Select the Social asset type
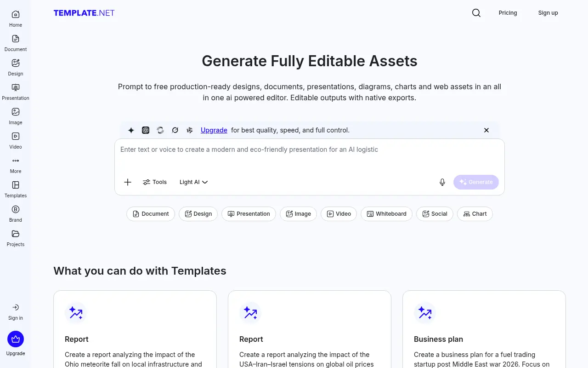 coord(435,213)
